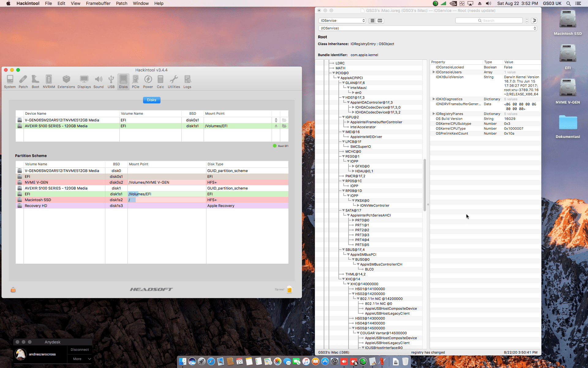Switch IORegistryExplorer to list view
The height and width of the screenshot is (368, 588).
coord(372,21)
